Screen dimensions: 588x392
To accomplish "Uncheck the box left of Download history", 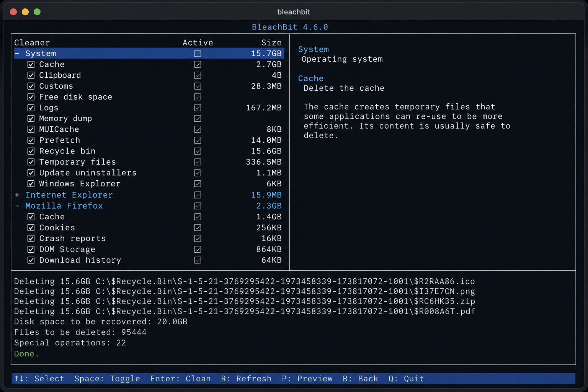I will [x=31, y=260].
